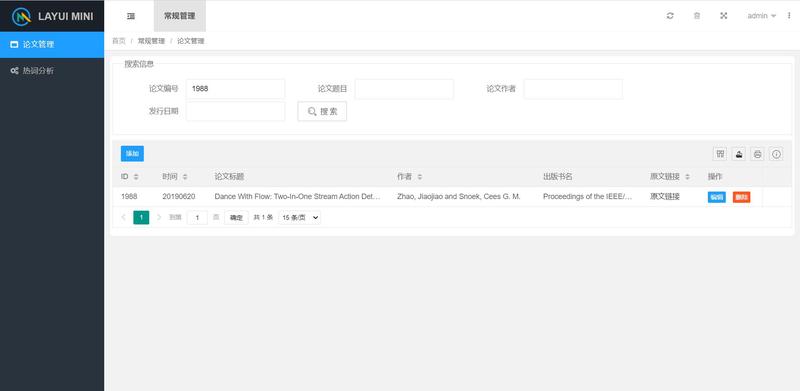800x391 pixels.
Task: Click the 论文作者 input field
Action: (573, 89)
